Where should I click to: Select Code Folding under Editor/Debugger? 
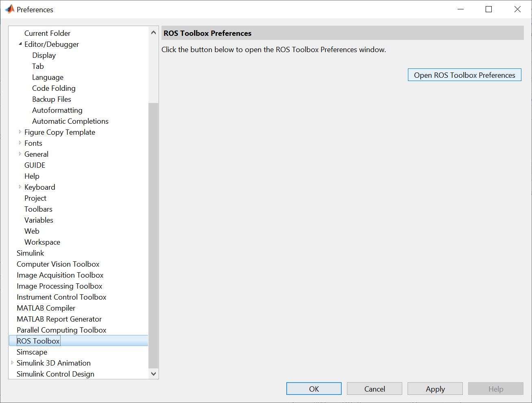[x=54, y=88]
